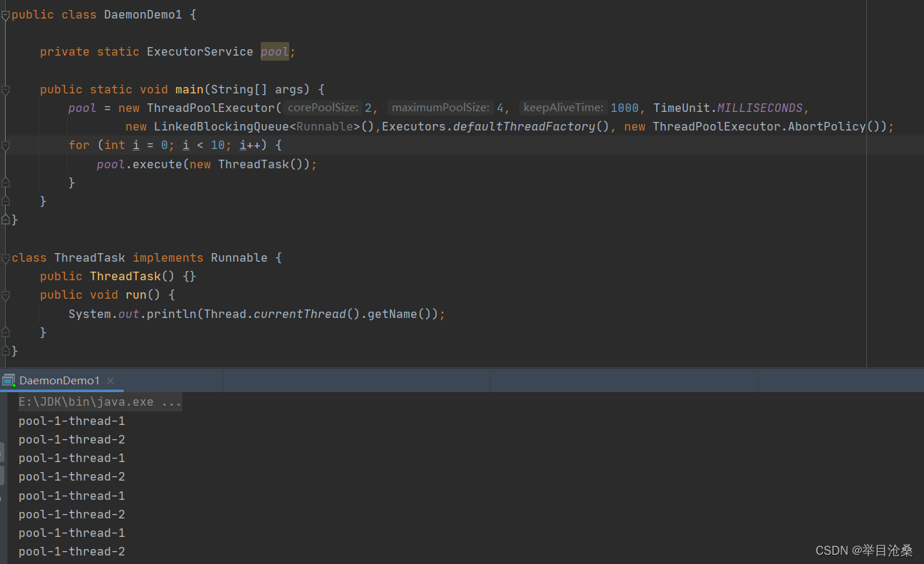Click fold end marker at run() closing brace
Viewport: 924px width, 564px height.
5,332
